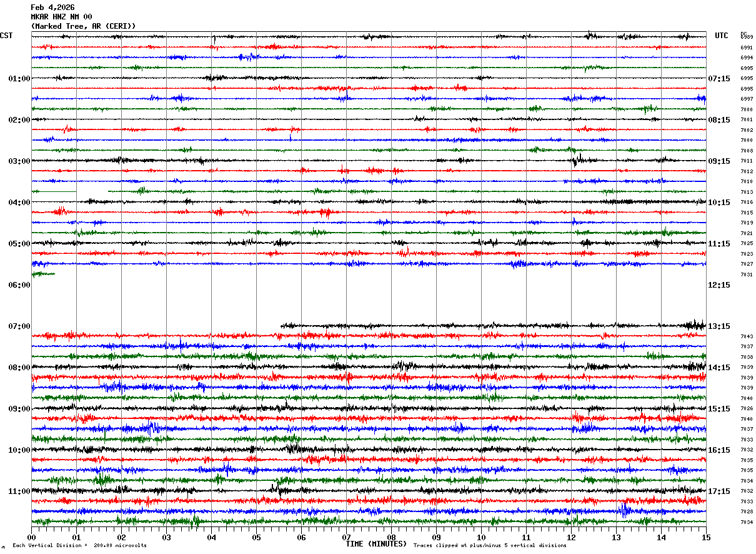This screenshot has height=554, width=756.
Task: Click the '08:15' UTC label
Action: pyautogui.click(x=719, y=120)
